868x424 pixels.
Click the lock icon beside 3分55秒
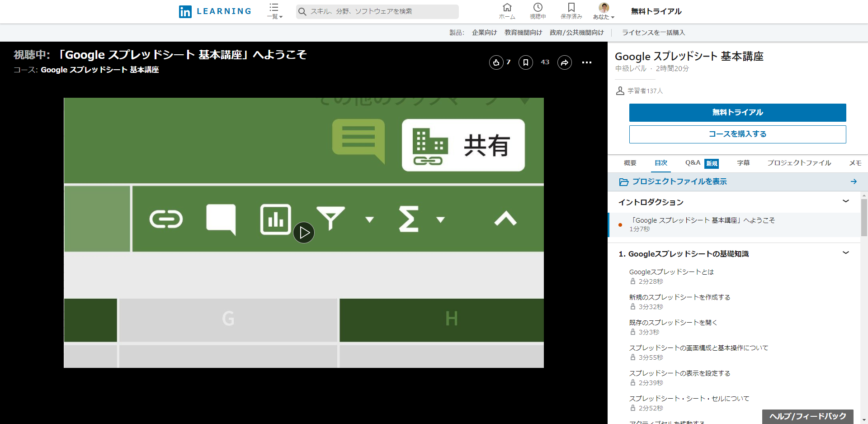(x=633, y=357)
